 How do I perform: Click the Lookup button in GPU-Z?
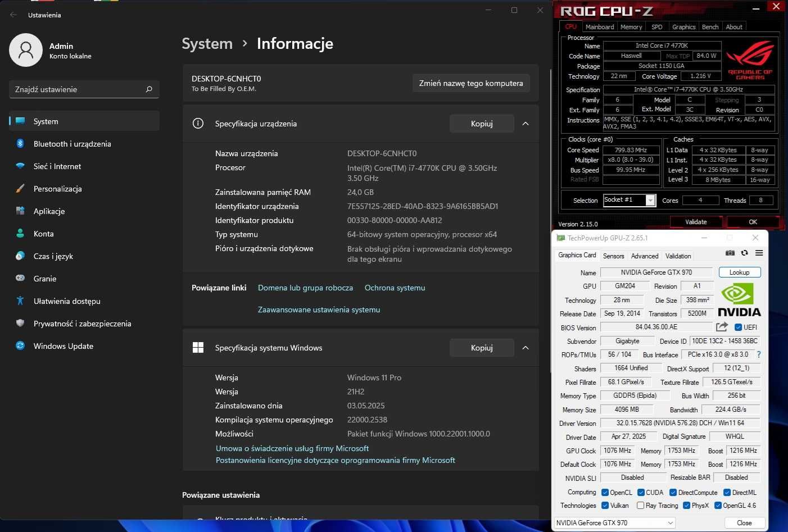pos(739,272)
